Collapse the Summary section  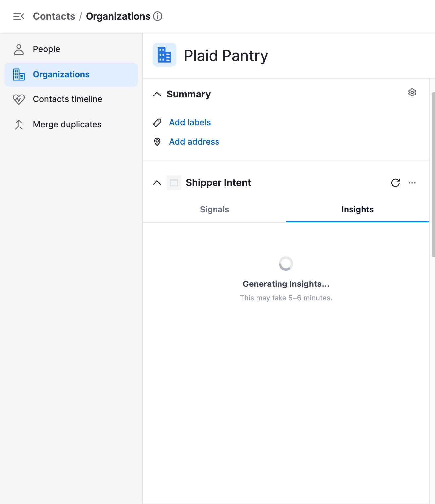tap(157, 94)
